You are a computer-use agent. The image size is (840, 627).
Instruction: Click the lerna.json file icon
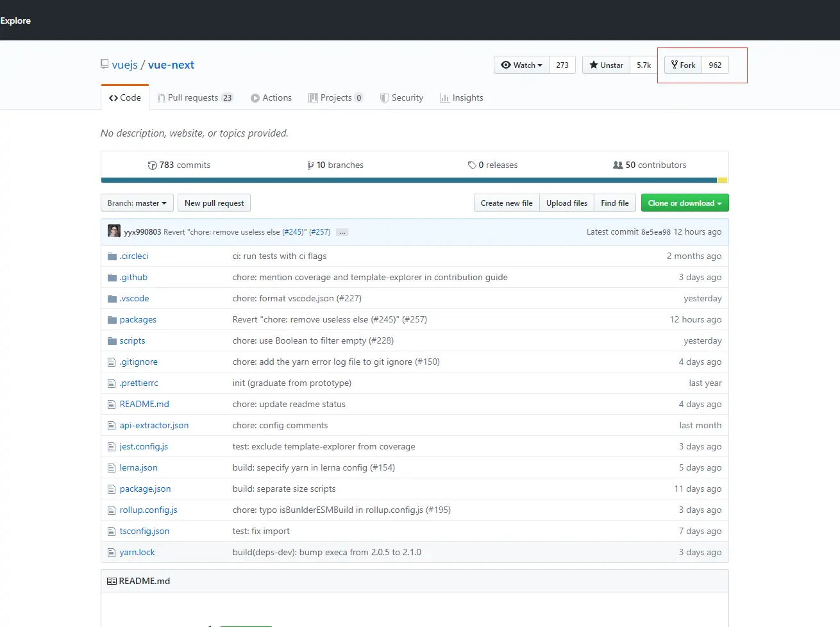coord(112,468)
